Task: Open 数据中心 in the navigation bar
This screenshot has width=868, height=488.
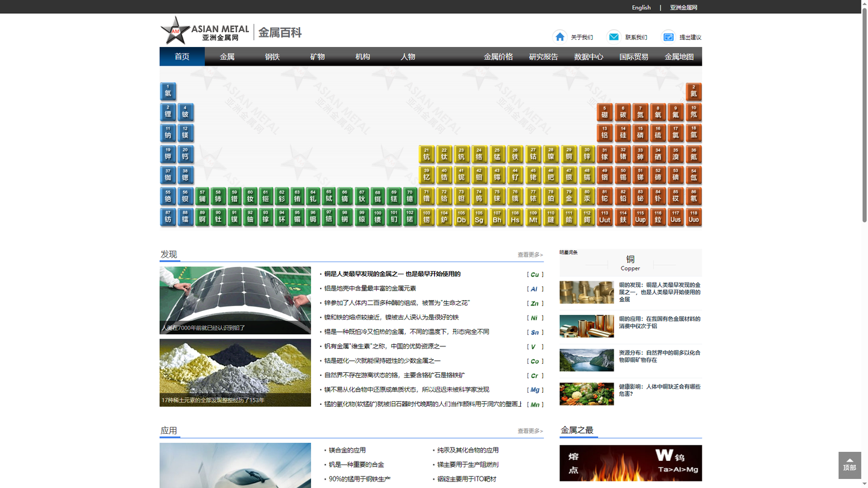Action: click(589, 57)
